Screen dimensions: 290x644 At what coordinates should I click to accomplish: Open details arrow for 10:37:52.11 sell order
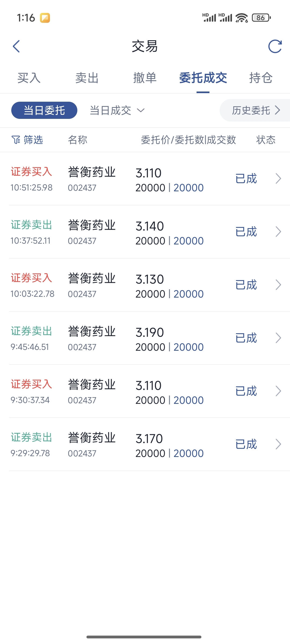[x=278, y=232]
